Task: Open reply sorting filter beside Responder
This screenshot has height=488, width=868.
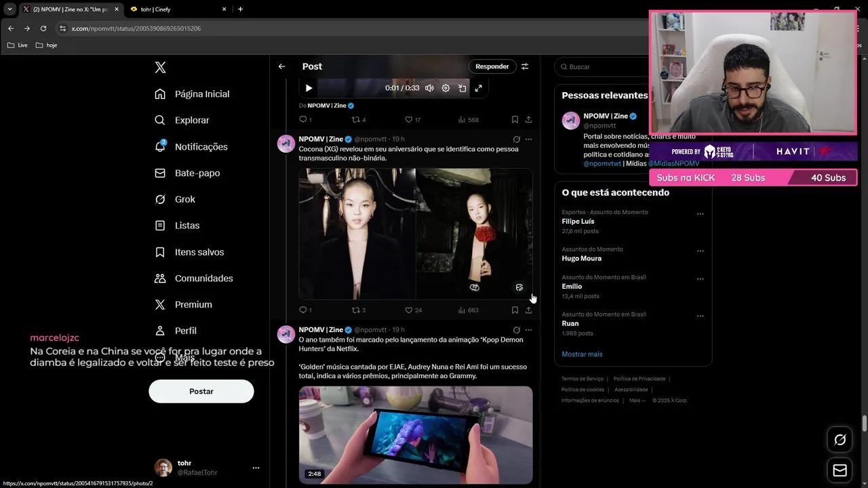Action: click(x=525, y=66)
